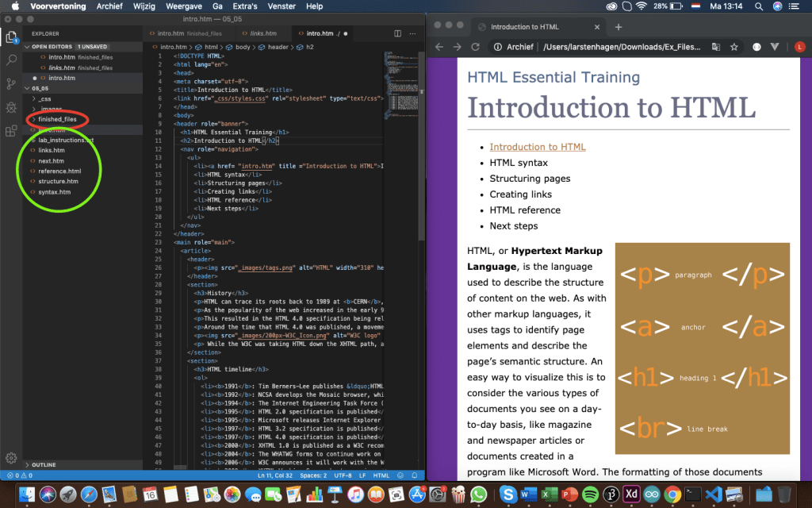Click the Translate page icon in address bar
Screen dimensions: 812x508
point(716,47)
